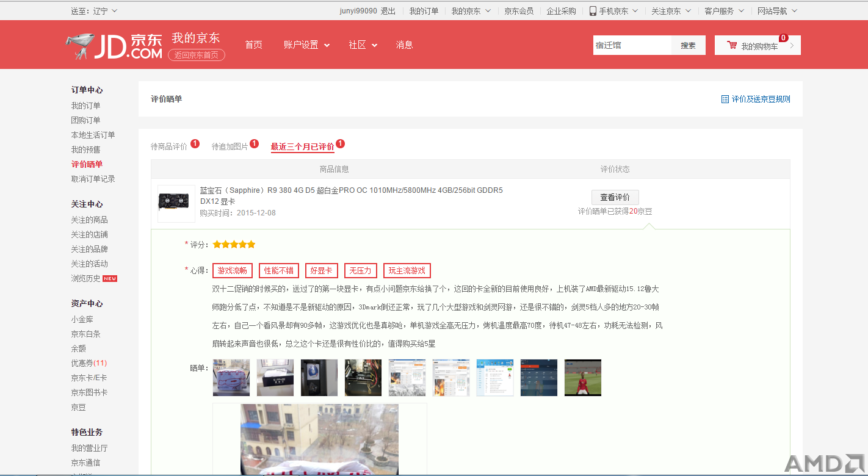Open the second review photo thumbnail

point(275,378)
